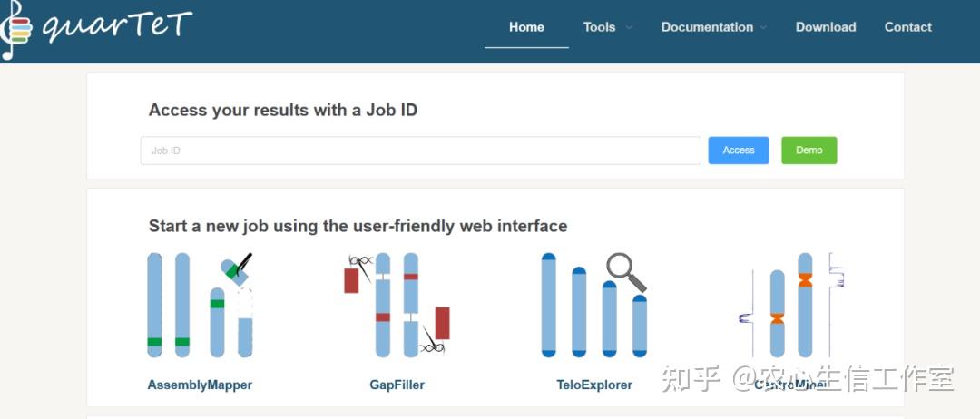The width and height of the screenshot is (980, 419).
Task: Open the Download page
Action: pyautogui.click(x=826, y=27)
